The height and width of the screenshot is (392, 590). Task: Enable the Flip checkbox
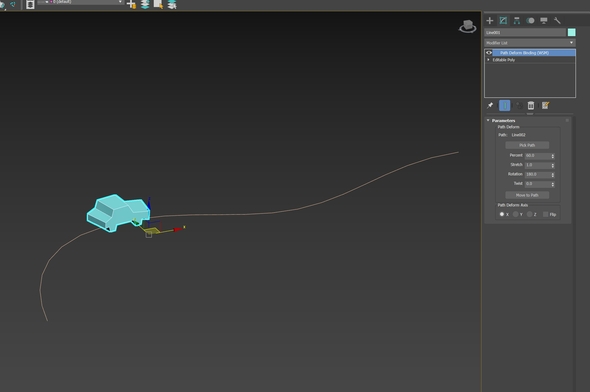pos(546,214)
